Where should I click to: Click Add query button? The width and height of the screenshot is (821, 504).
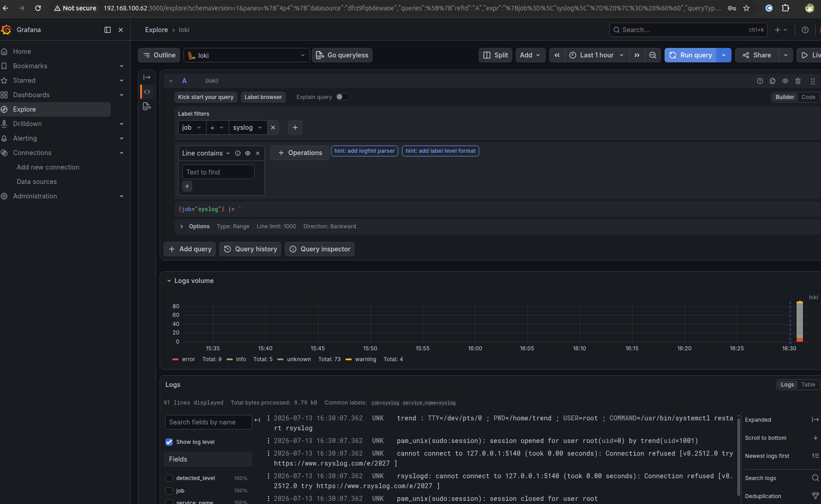pyautogui.click(x=190, y=249)
